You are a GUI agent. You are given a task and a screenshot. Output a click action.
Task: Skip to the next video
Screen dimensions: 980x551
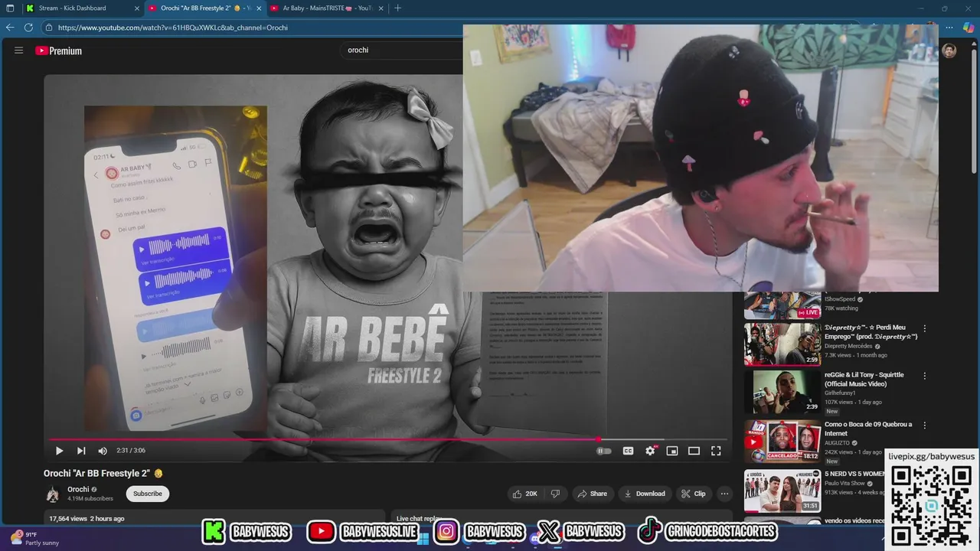pos(81,451)
